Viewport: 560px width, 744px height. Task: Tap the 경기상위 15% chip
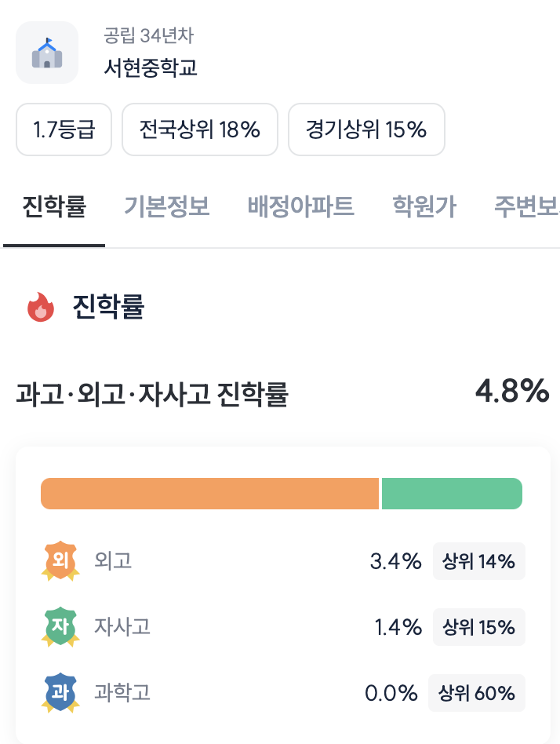pyautogui.click(x=366, y=129)
